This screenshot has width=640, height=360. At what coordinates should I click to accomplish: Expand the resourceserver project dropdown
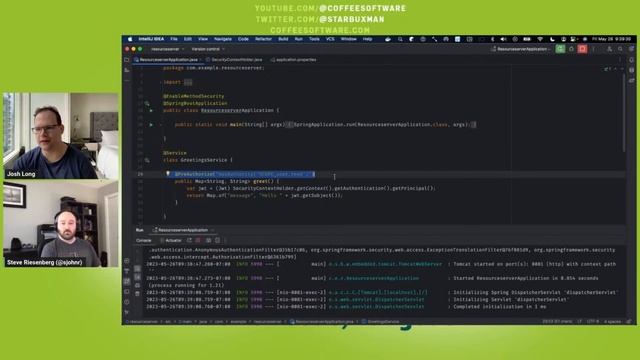[167, 49]
